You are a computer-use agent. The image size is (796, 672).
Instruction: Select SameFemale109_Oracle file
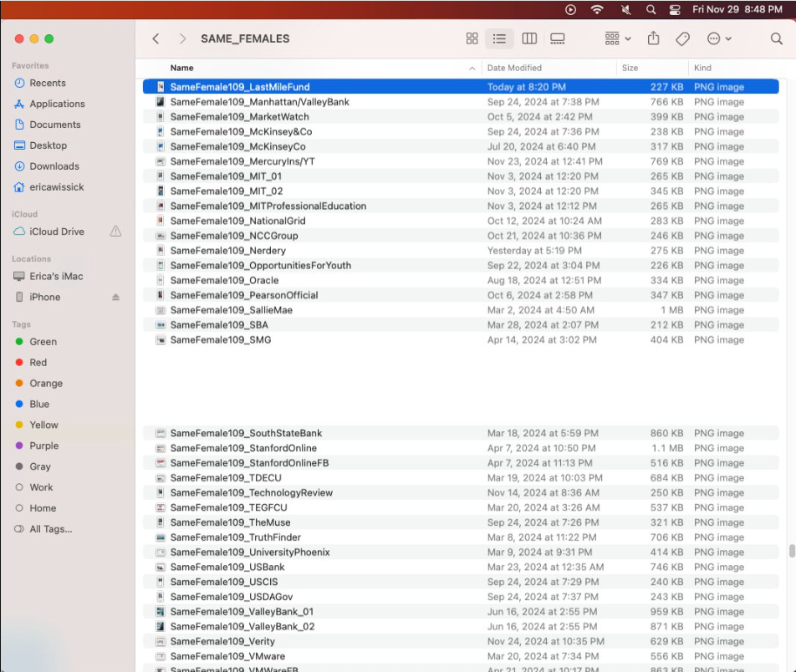(461, 280)
